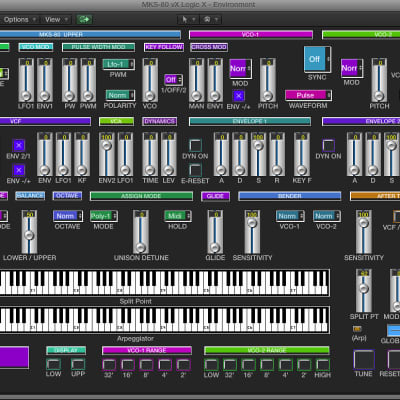Click the VCA ENV2 slider

coord(106,154)
